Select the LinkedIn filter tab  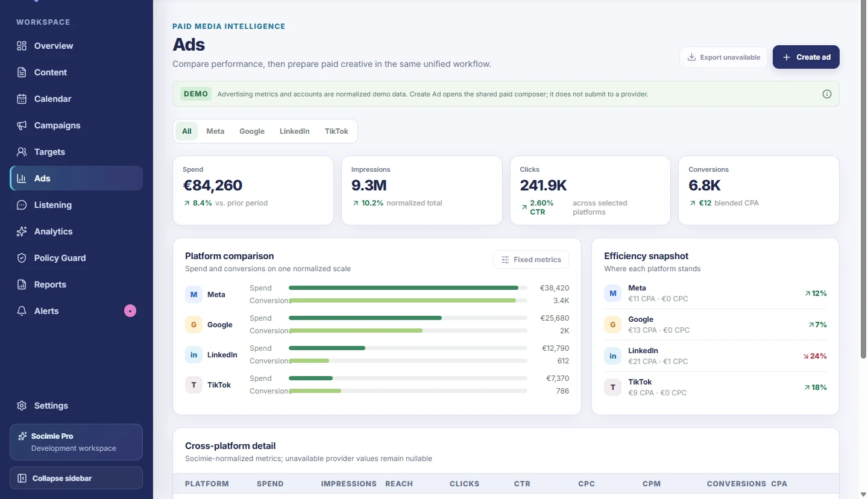pyautogui.click(x=295, y=131)
